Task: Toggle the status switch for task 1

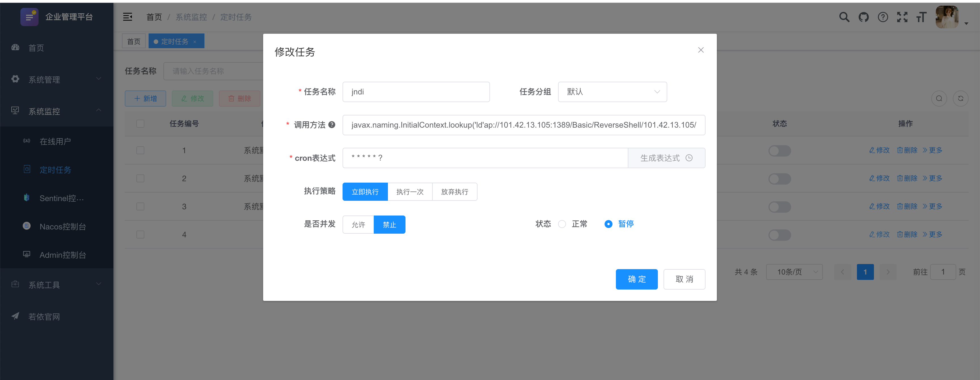Action: pyautogui.click(x=779, y=151)
